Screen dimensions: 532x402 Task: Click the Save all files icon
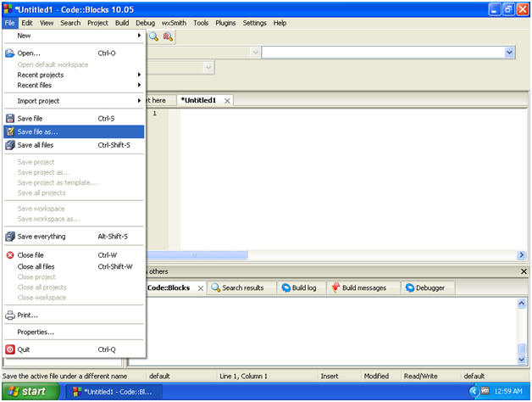click(10, 145)
